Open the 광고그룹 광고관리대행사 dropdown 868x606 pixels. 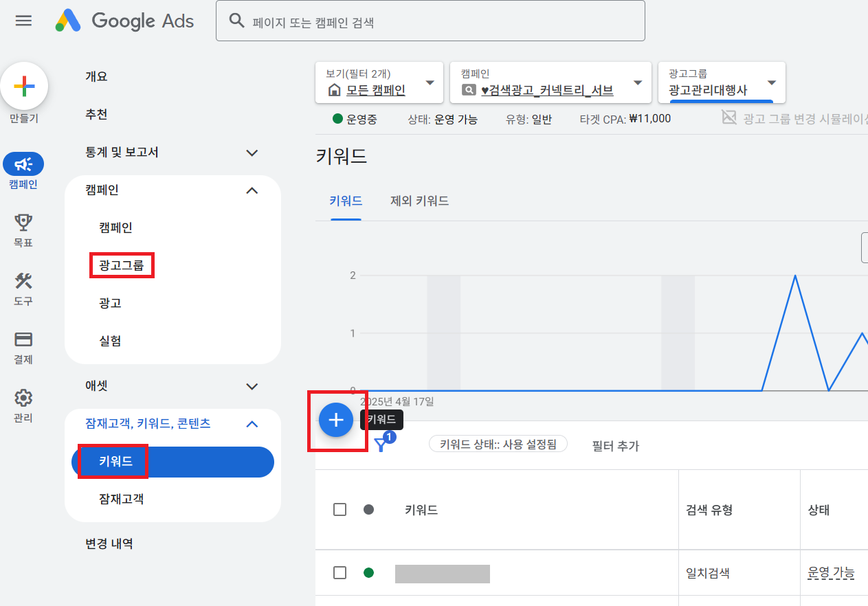tap(722, 83)
